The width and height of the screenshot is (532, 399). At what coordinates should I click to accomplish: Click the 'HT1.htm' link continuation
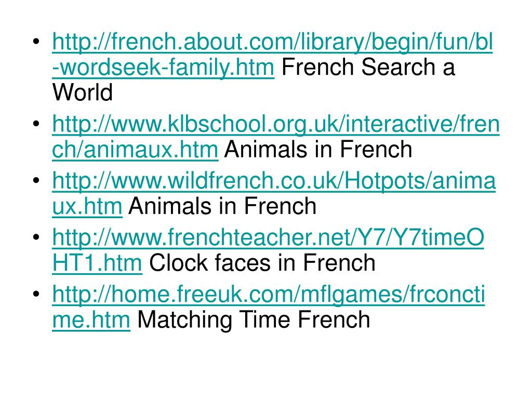coord(97,262)
